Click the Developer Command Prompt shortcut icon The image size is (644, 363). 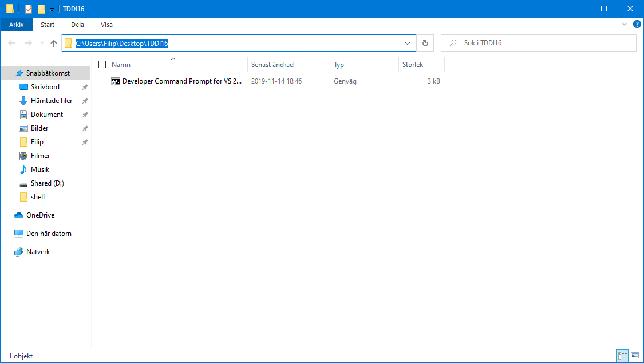click(x=116, y=81)
